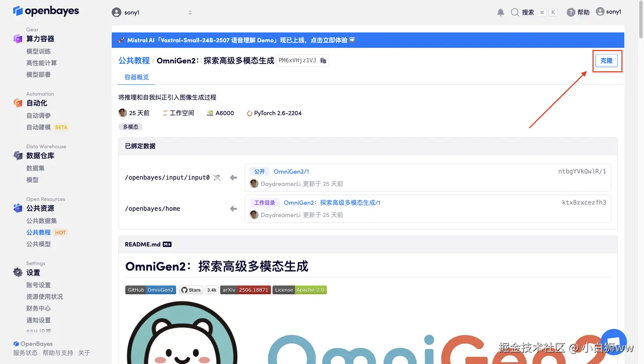Viewport: 644px width, 364px height.
Task: Click the DaydreamerLi avatar in 工作目录 row
Action: 254,215
